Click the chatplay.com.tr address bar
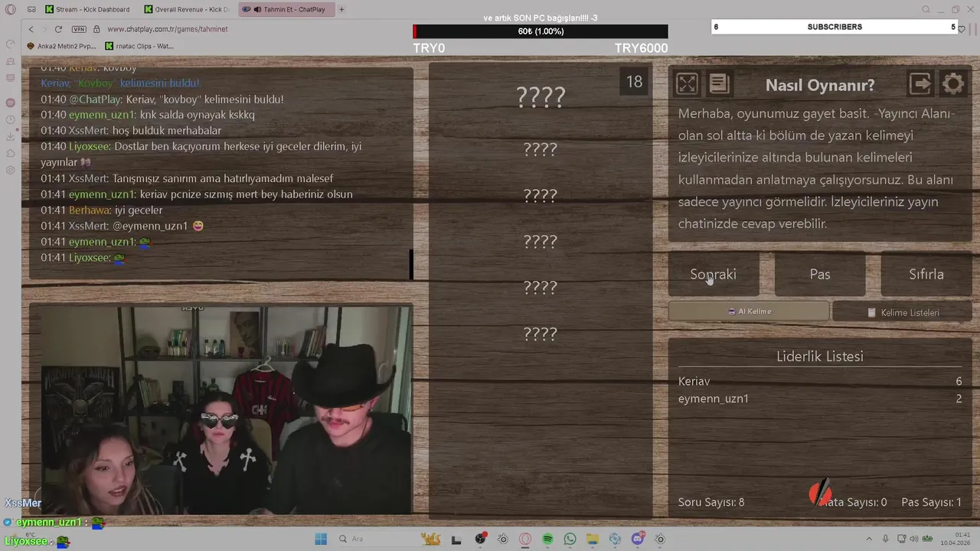 click(x=168, y=29)
